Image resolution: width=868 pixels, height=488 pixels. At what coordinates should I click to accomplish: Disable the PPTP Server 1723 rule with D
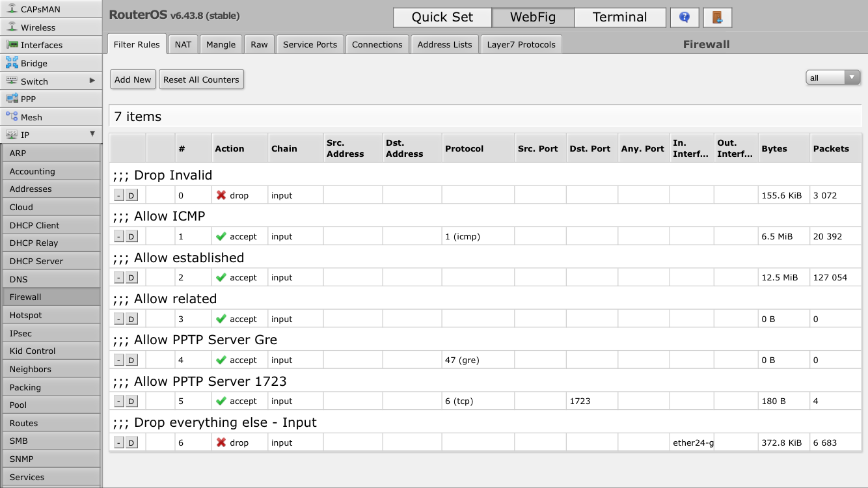point(131,401)
